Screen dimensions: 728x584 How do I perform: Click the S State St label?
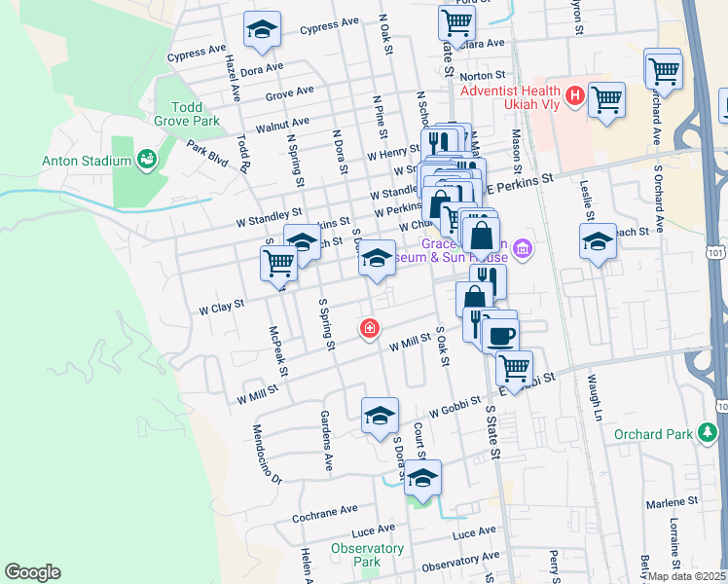coord(493,432)
